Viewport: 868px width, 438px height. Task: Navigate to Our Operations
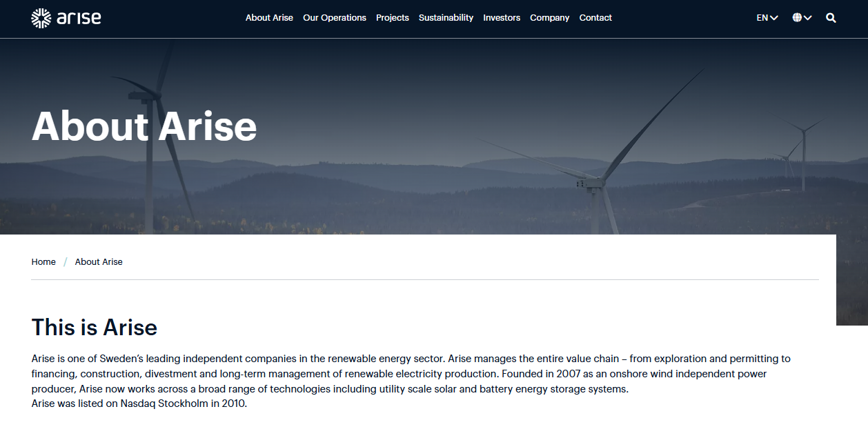pos(335,18)
